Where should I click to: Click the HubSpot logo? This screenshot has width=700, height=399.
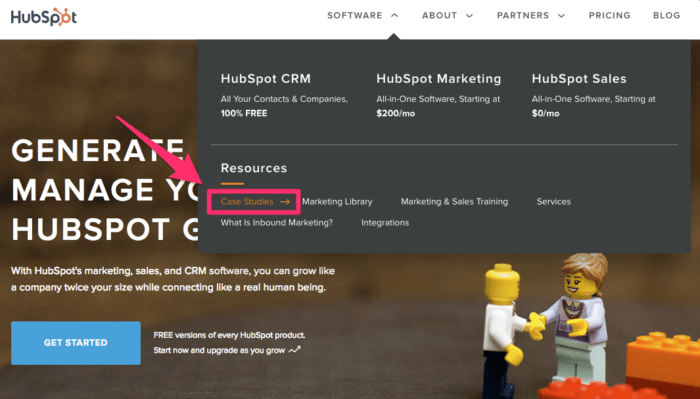(x=44, y=17)
